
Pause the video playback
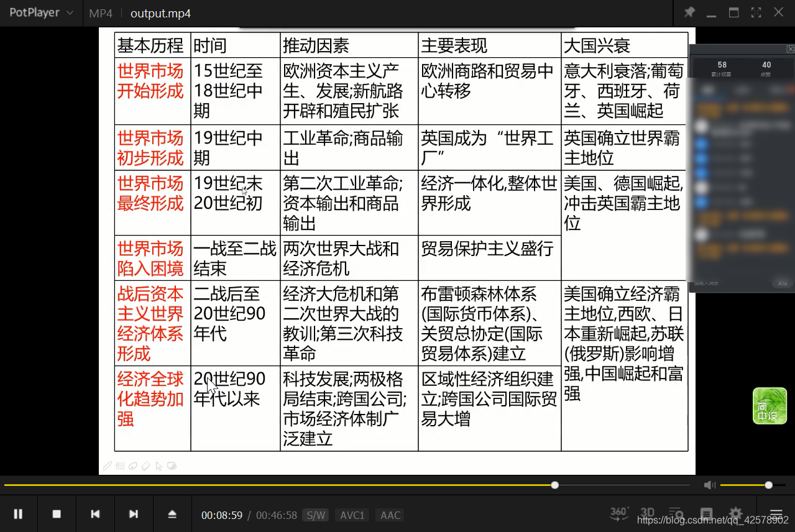(x=18, y=514)
